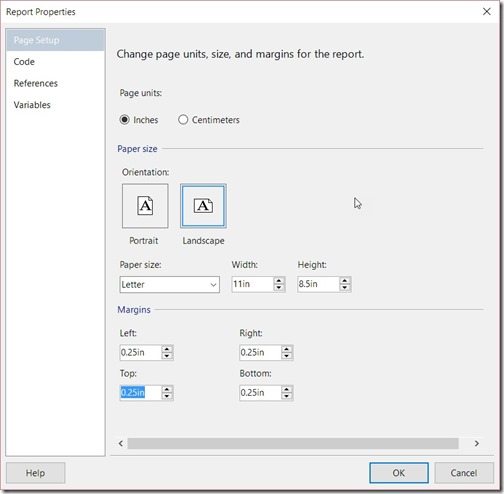
Task: Increase Top margin with up arrow
Action: point(167,389)
